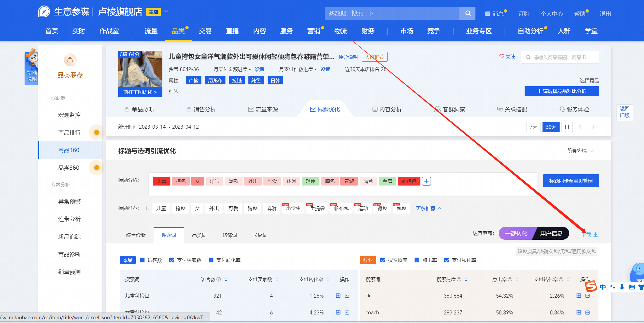Viewport: 644px width, 323px height.
Task: Click the 关注 heart icon
Action: (x=502, y=57)
